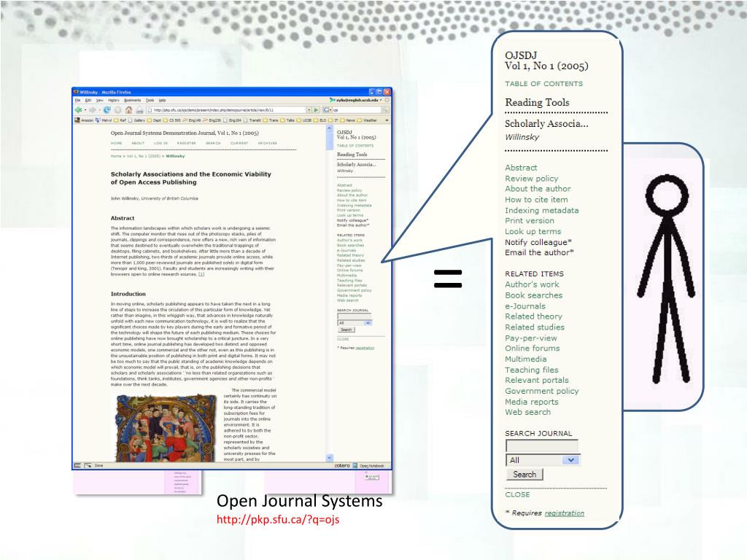Click the Amazon bookmark icon
This screenshot has width=747, height=560.
[77, 120]
